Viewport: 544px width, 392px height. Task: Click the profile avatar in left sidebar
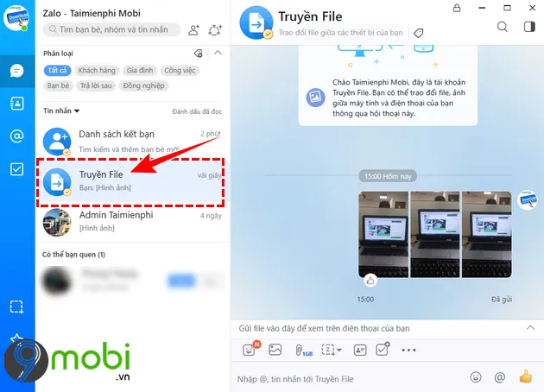click(x=16, y=17)
